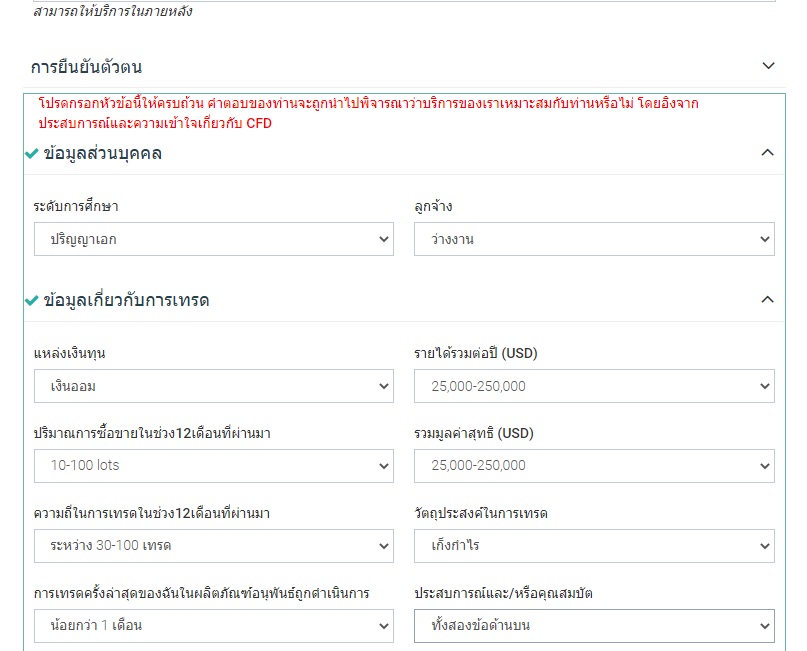Image resolution: width=807 pixels, height=651 pixels.
Task: Open the แหล่งเงินทุน dropdown showing เงินออม
Action: click(214, 385)
